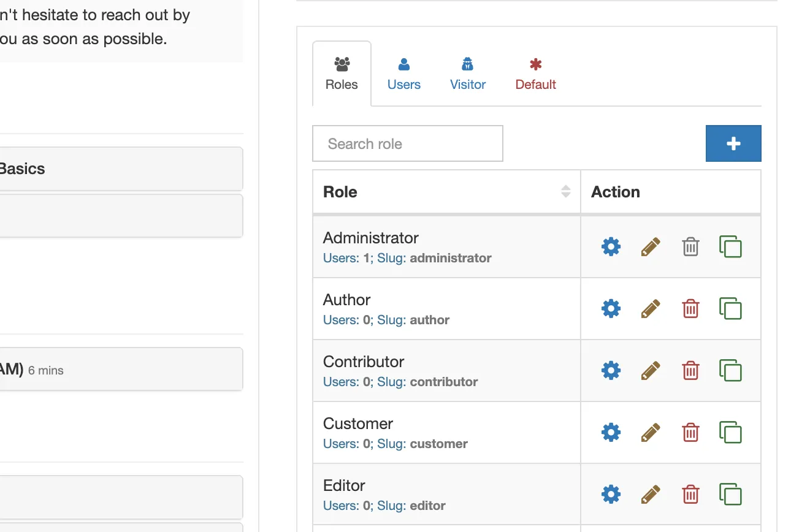Switch to the Users tab

point(404,74)
